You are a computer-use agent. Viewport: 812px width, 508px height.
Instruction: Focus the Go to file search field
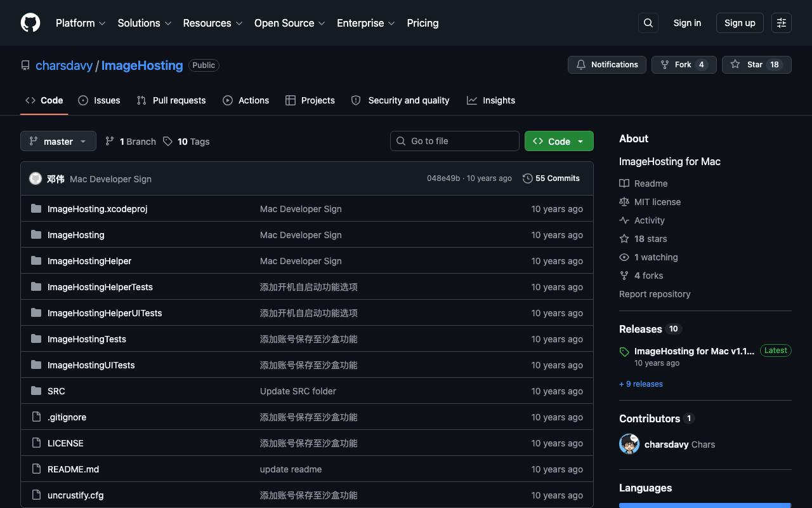point(455,141)
